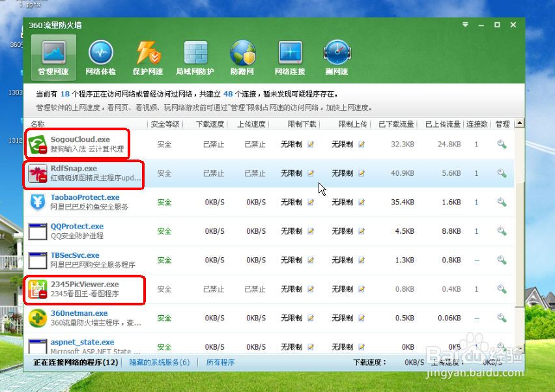Open the 网络体检 tool

click(x=100, y=57)
